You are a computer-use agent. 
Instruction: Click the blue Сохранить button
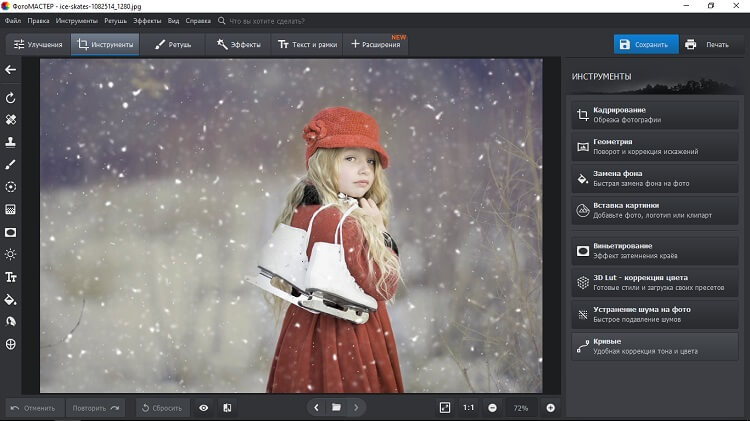646,44
